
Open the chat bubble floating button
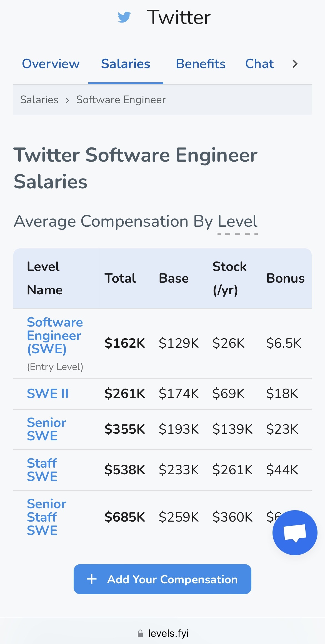[295, 532]
